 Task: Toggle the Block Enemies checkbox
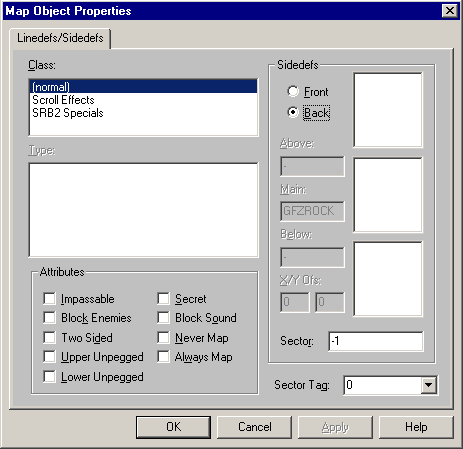[49, 317]
